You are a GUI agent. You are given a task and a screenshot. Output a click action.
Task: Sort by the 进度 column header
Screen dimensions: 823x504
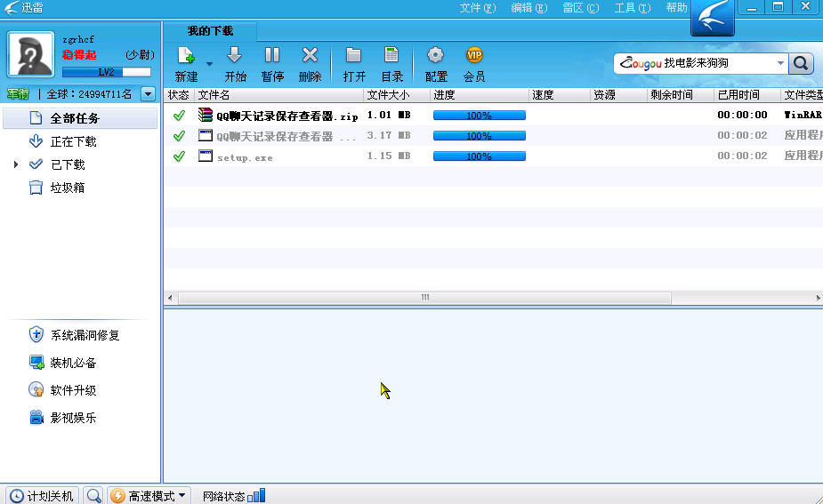click(x=480, y=95)
